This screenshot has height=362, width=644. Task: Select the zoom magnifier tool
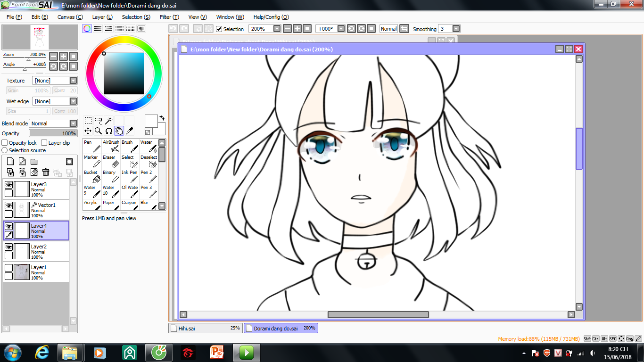[99, 131]
